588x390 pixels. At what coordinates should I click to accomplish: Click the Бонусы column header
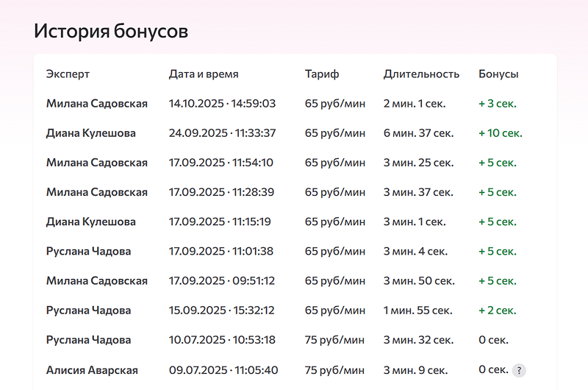[498, 74]
